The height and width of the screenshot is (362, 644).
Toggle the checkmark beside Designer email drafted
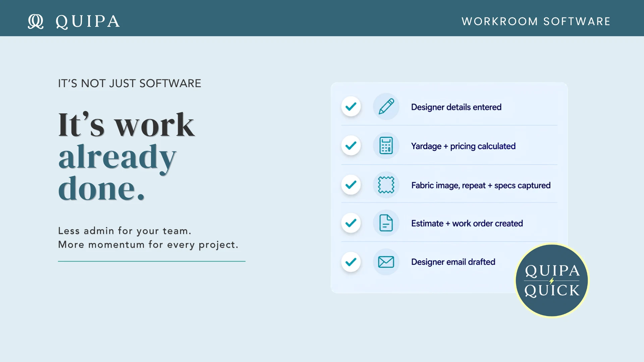[351, 262]
